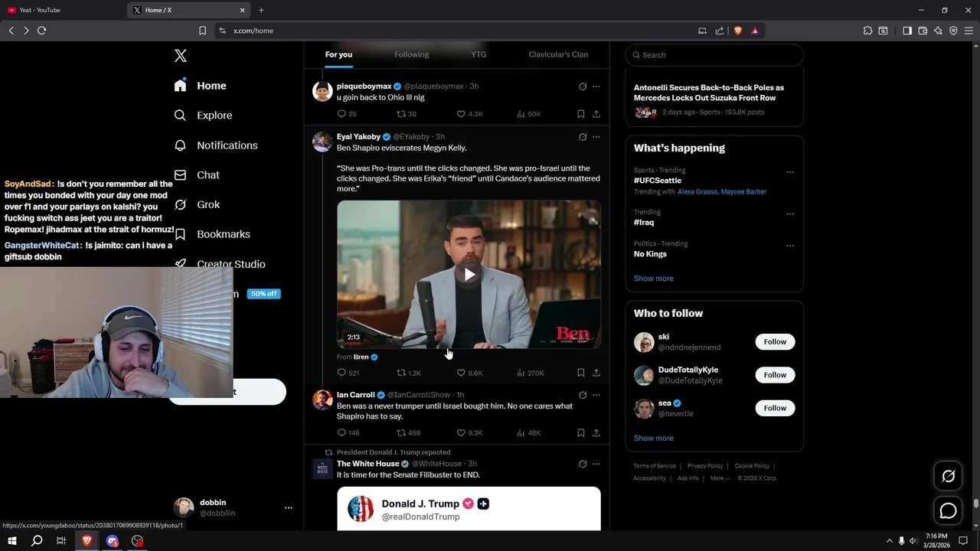Open the Bren source link under video

[365, 357]
